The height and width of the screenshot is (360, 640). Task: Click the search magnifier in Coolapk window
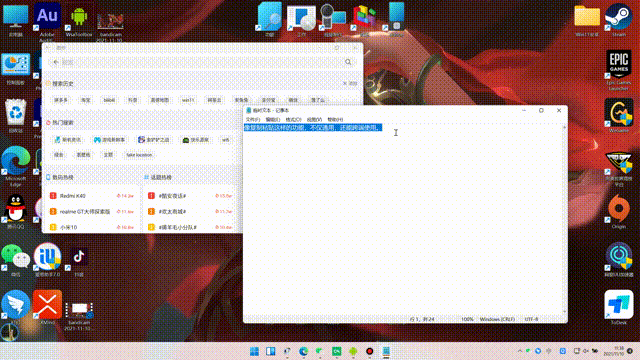348,62
